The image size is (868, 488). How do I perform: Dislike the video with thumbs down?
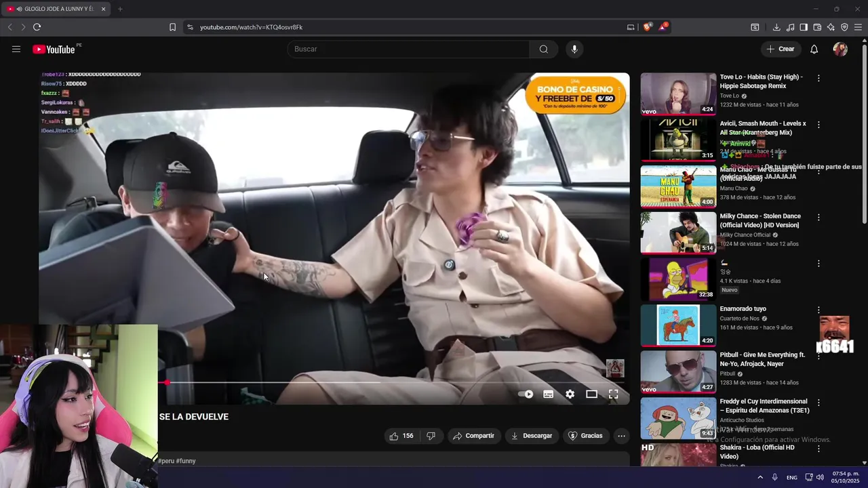click(431, 436)
